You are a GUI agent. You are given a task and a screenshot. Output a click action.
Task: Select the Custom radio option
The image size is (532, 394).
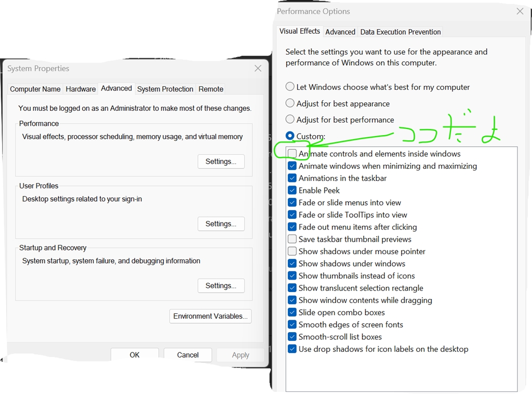pos(290,136)
